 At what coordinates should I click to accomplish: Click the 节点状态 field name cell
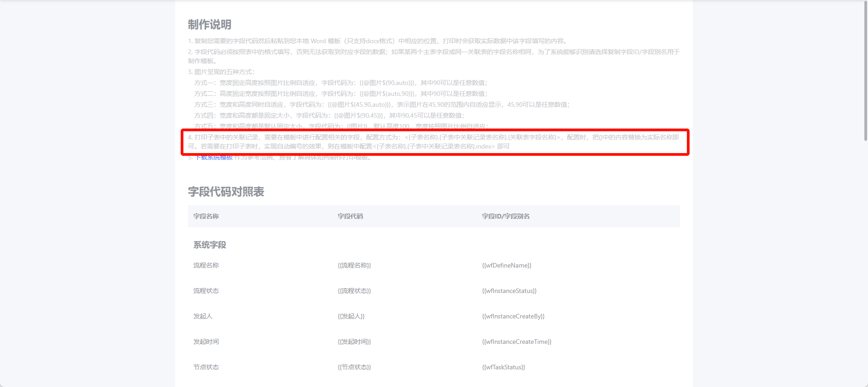(x=206, y=367)
